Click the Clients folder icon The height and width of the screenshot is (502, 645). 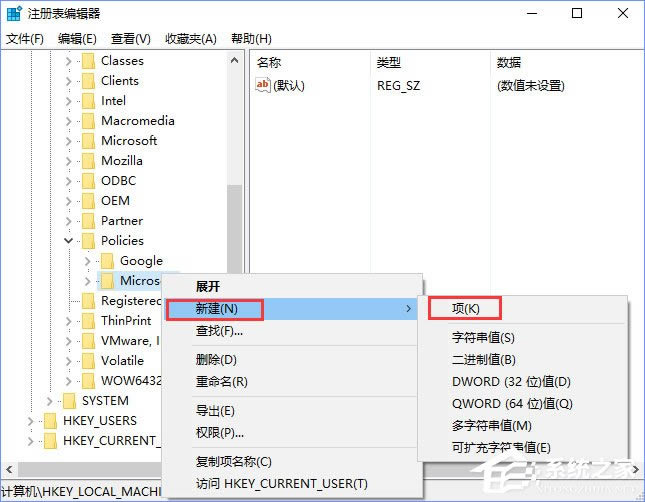(88, 81)
